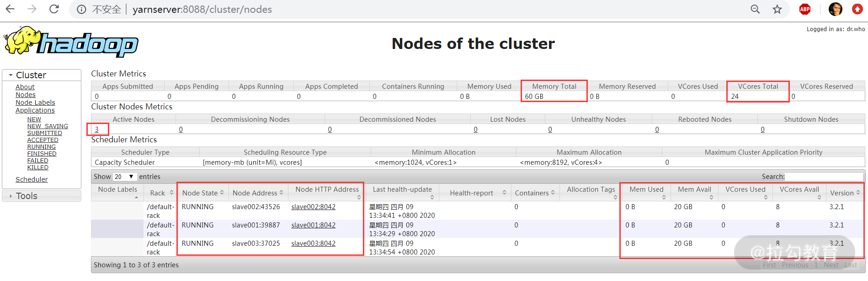Click the Unhealthy Nodes count 0

coord(550,130)
